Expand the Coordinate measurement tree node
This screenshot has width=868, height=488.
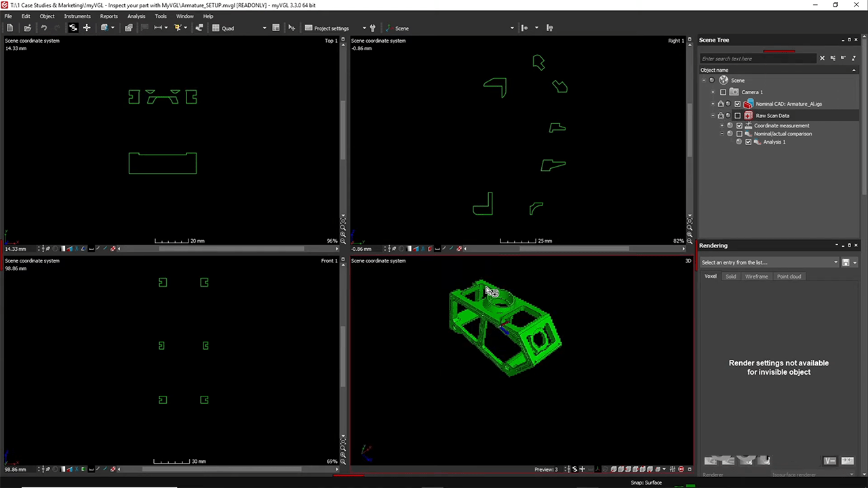click(722, 125)
